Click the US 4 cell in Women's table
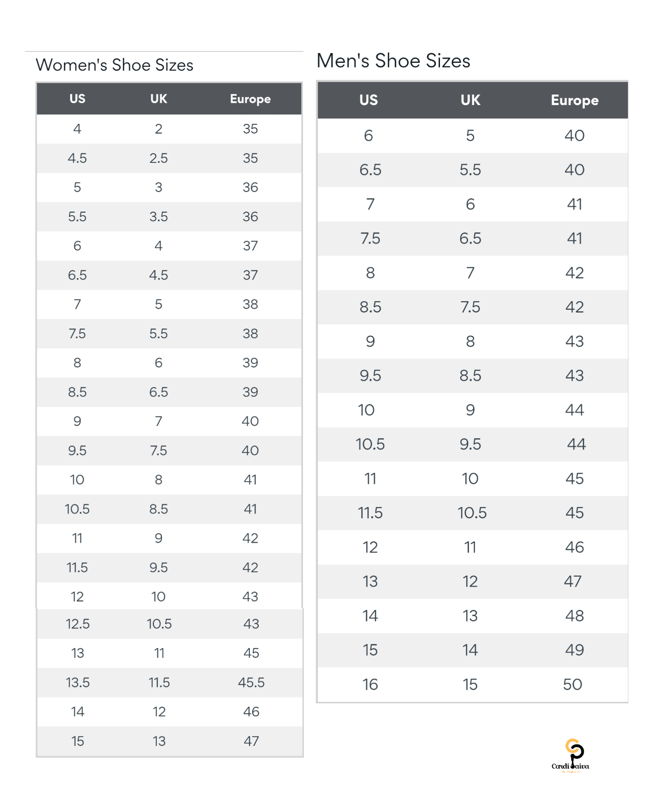This screenshot has width=650, height=812. point(77,129)
